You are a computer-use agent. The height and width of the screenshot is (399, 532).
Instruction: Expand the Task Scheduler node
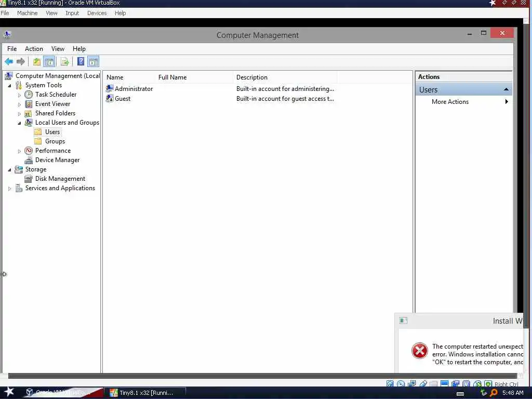click(19, 95)
